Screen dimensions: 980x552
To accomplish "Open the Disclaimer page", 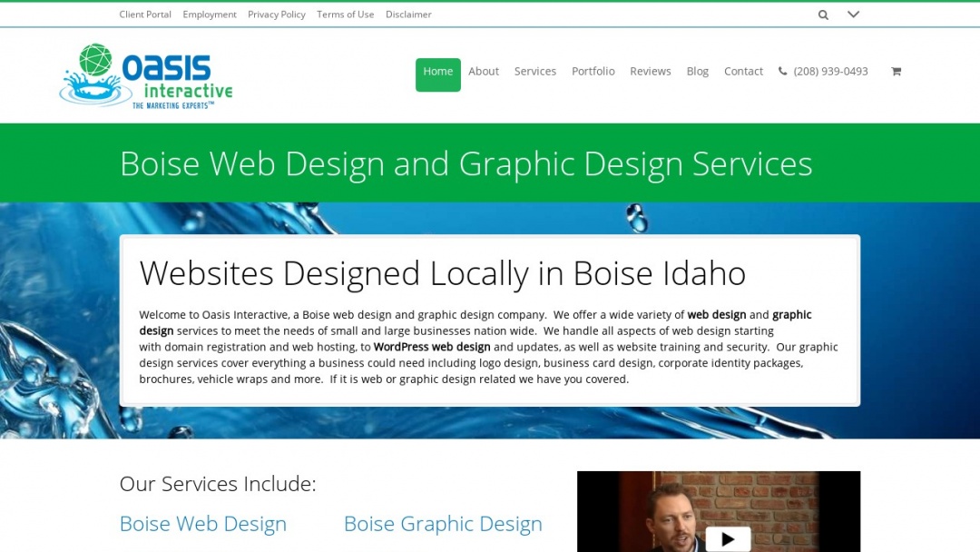I will pos(408,14).
